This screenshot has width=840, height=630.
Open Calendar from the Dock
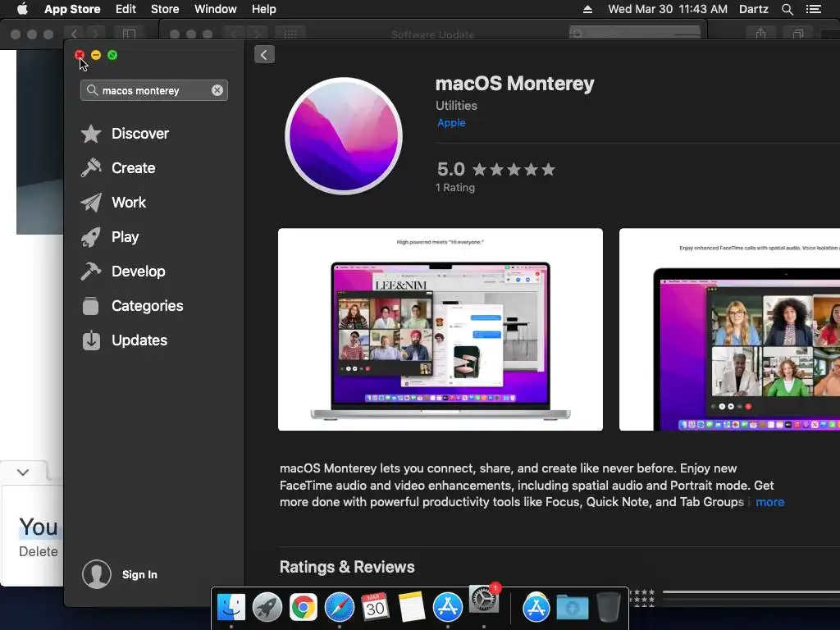[x=375, y=608]
